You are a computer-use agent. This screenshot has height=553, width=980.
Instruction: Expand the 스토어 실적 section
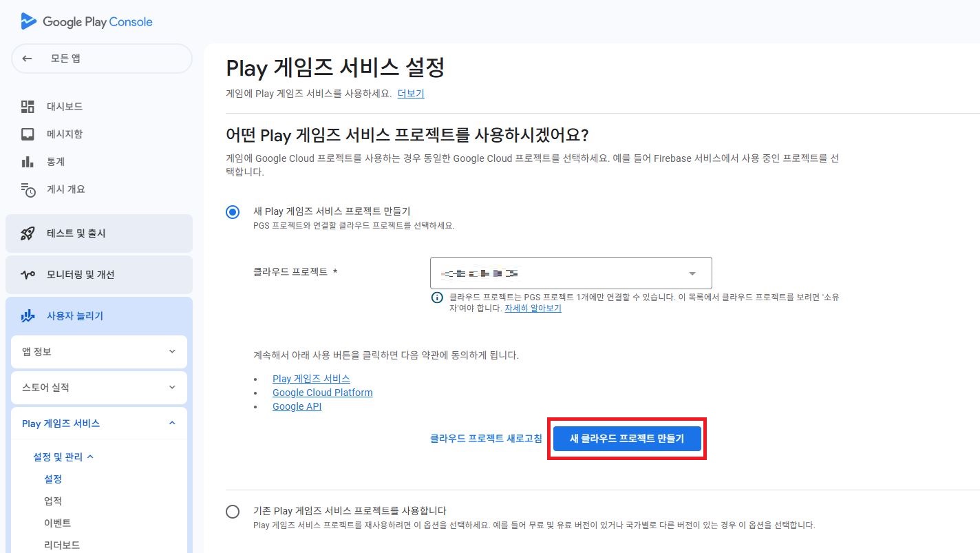pos(99,388)
